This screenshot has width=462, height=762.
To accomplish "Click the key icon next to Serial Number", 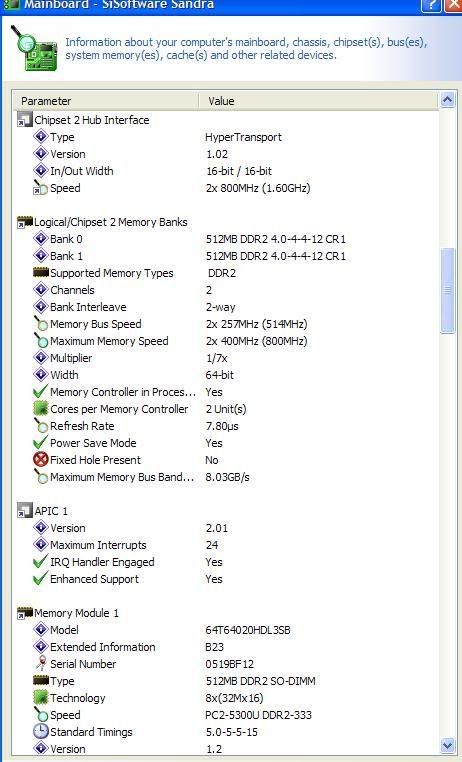I will (41, 664).
